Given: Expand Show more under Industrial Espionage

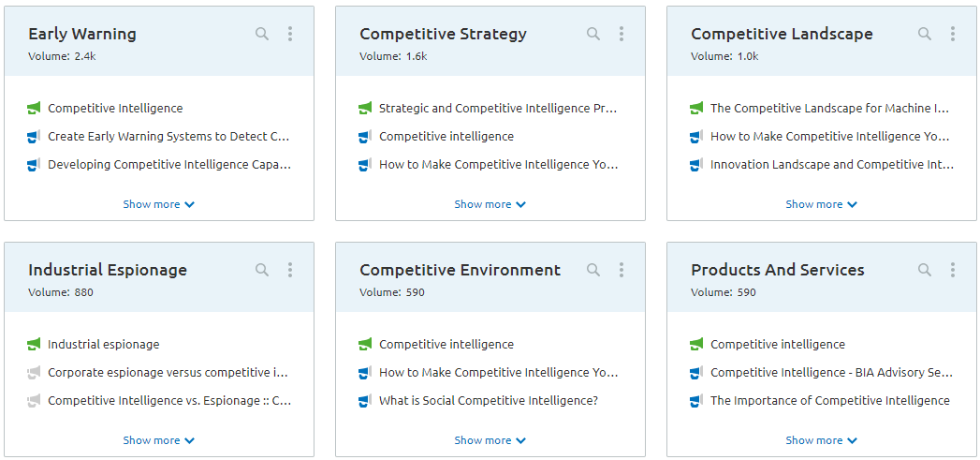Looking at the screenshot, I should coord(159,440).
